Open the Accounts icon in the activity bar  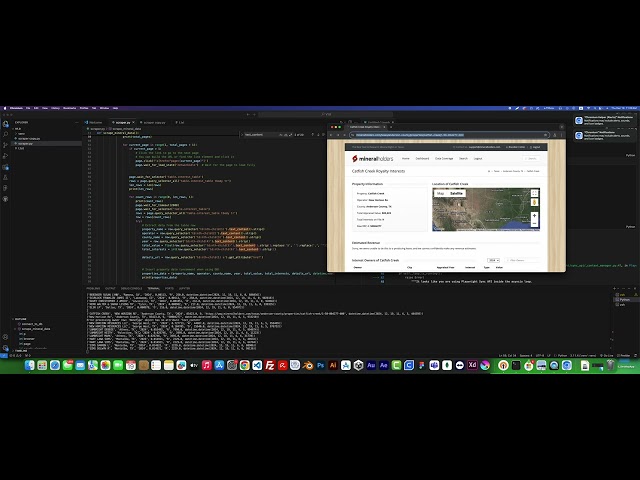[6, 337]
